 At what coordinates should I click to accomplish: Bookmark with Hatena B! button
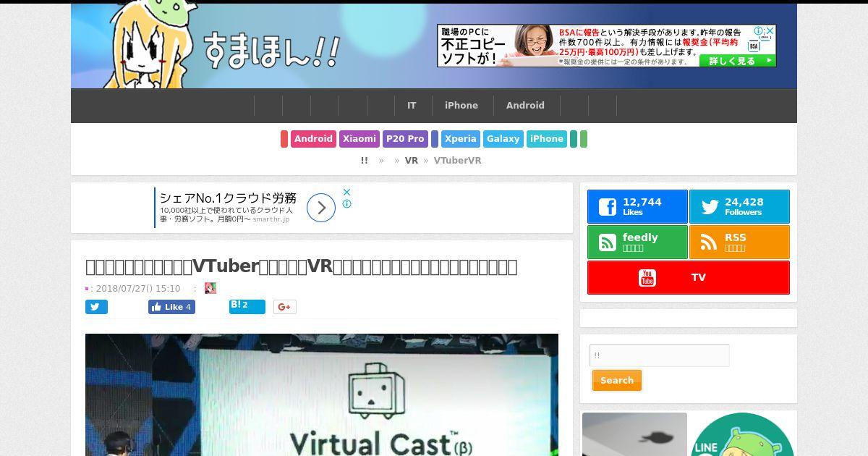pyautogui.click(x=247, y=307)
